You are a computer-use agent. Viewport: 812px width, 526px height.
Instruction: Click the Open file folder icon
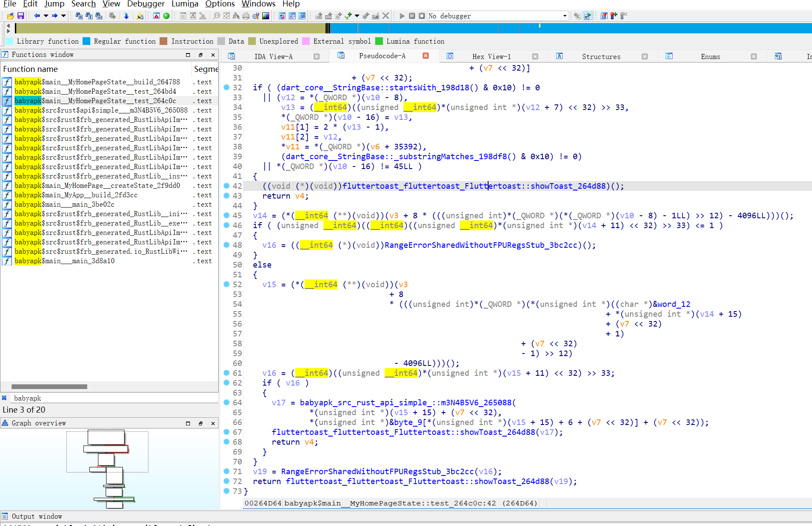(x=11, y=16)
